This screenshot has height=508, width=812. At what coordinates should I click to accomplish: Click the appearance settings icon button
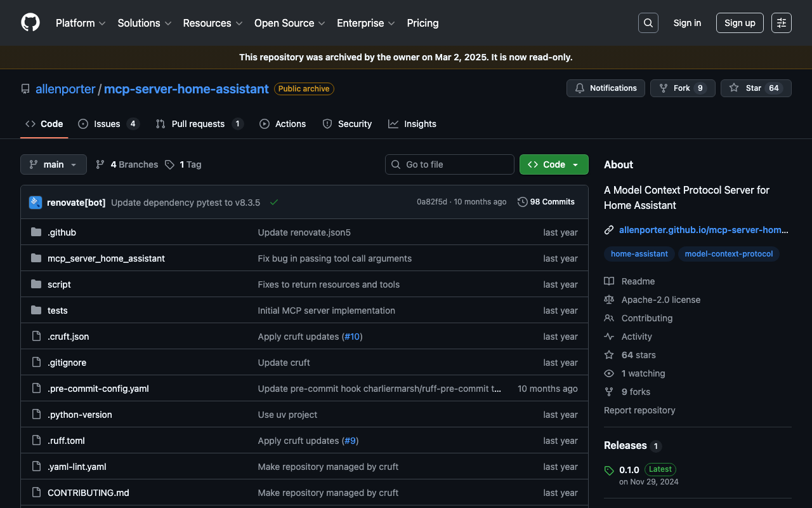(781, 23)
